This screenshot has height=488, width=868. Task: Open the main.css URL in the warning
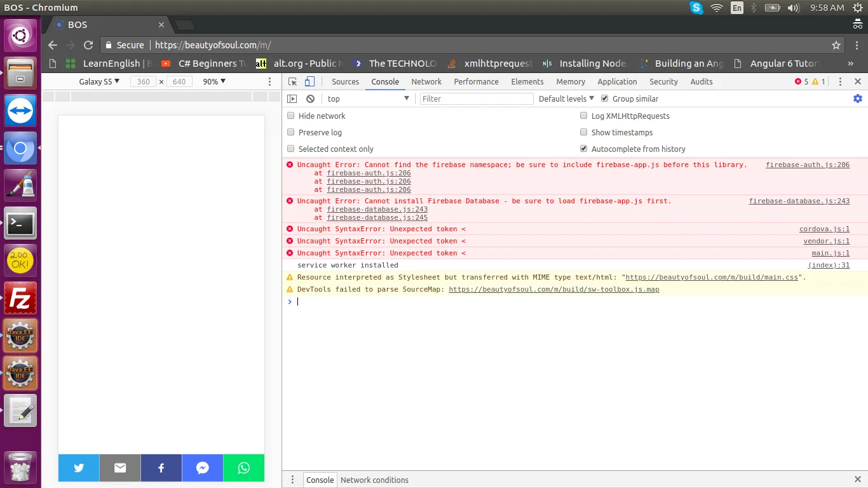pyautogui.click(x=712, y=277)
